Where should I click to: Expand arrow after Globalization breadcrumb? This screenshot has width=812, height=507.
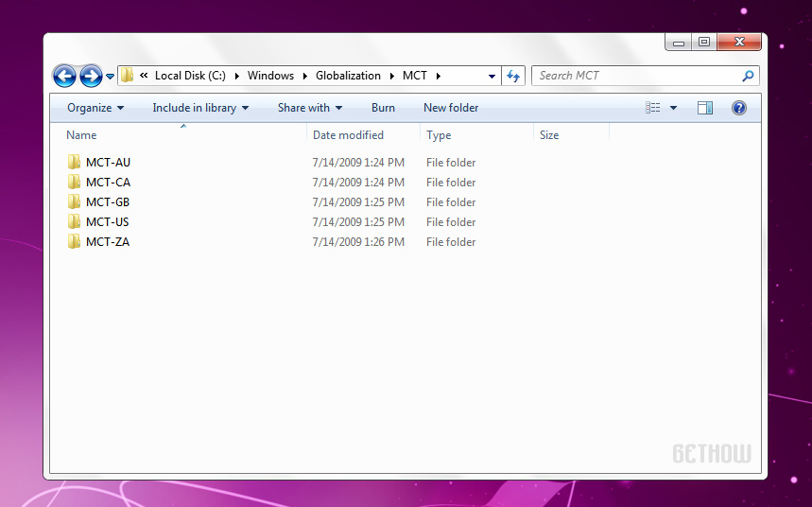click(392, 77)
